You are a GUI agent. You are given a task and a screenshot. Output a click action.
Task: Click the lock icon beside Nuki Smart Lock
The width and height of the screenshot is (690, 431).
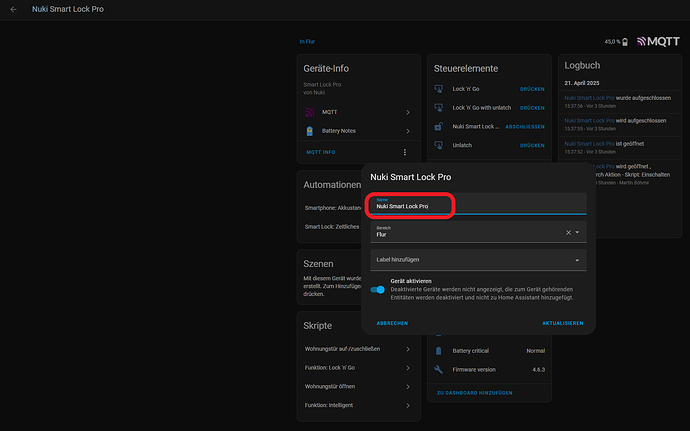[439, 126]
